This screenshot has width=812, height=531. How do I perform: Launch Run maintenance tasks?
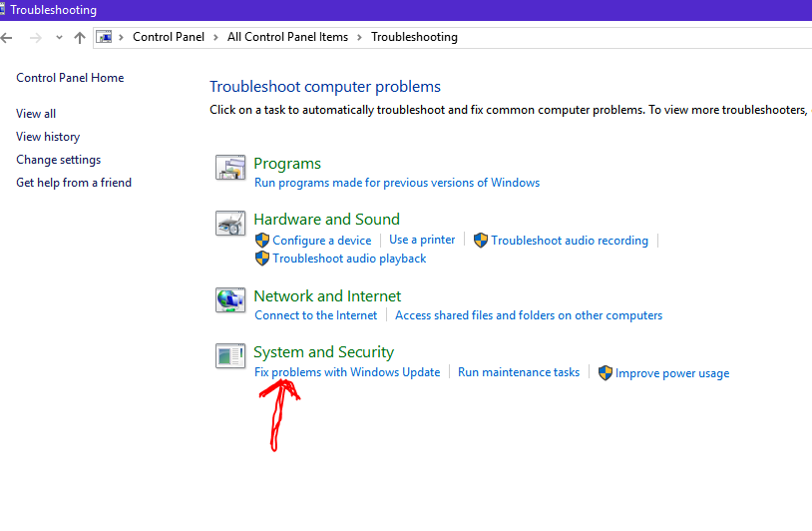tap(519, 372)
